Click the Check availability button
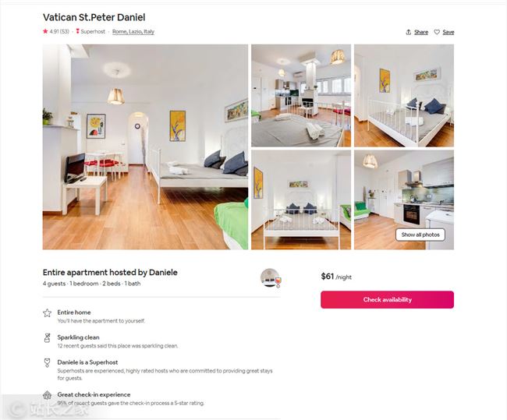The height and width of the screenshot is (420, 507). tap(388, 299)
